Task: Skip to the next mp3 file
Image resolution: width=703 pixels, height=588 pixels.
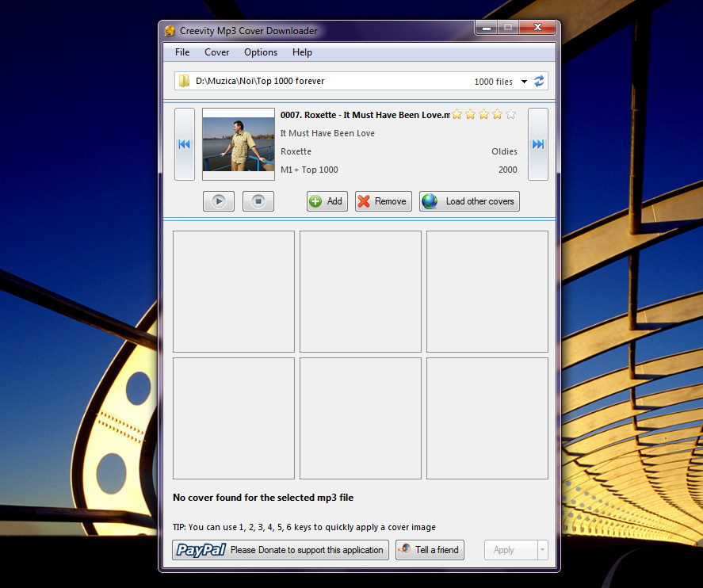Action: [538, 144]
